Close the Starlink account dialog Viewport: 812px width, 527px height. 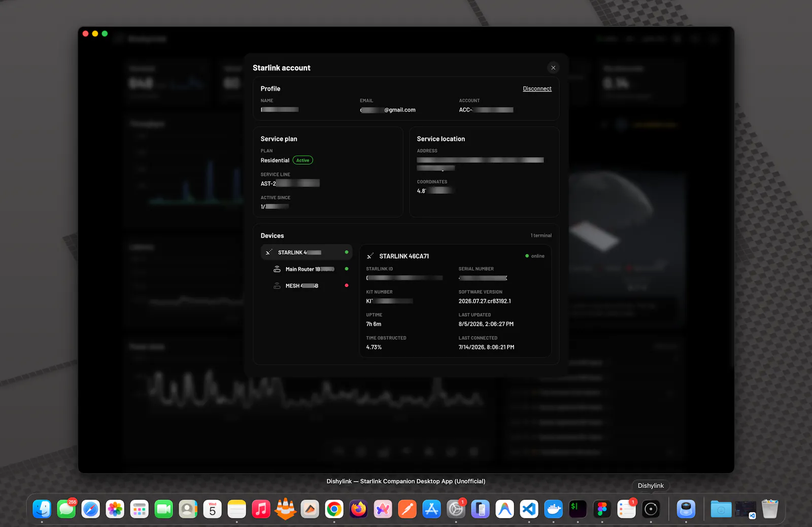[x=553, y=67]
